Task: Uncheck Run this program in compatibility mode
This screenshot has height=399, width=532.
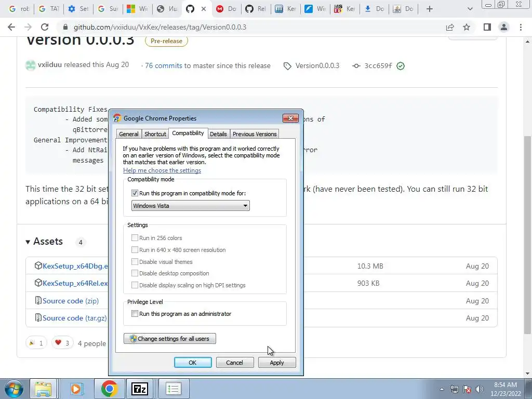Action: [x=135, y=193]
